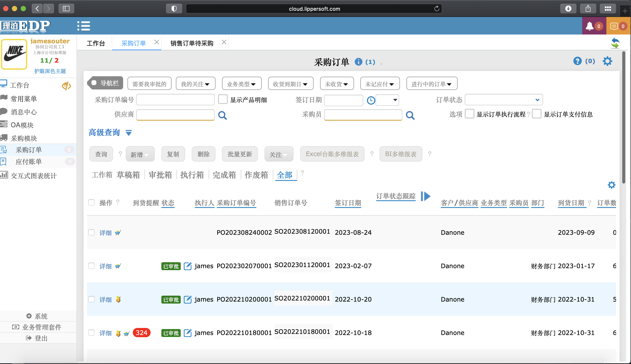Select the 审批箱 box tab
This screenshot has height=364, width=631.
click(160, 175)
